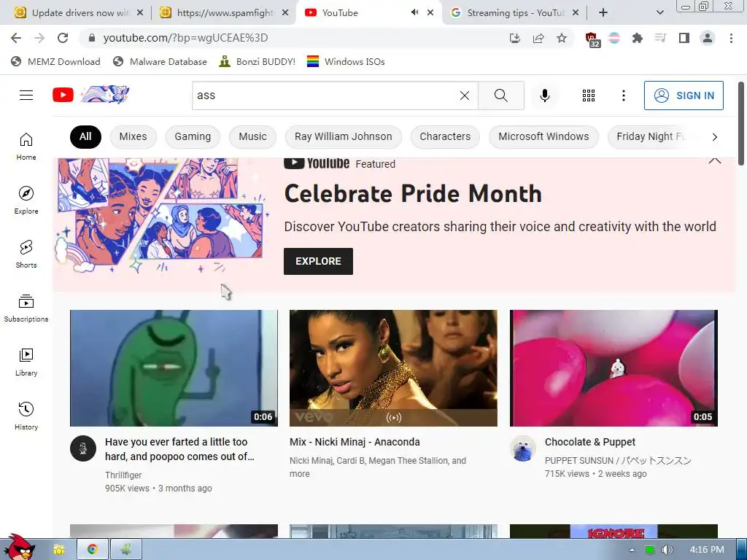
Task: Clear the search box with the X
Action: (x=465, y=96)
